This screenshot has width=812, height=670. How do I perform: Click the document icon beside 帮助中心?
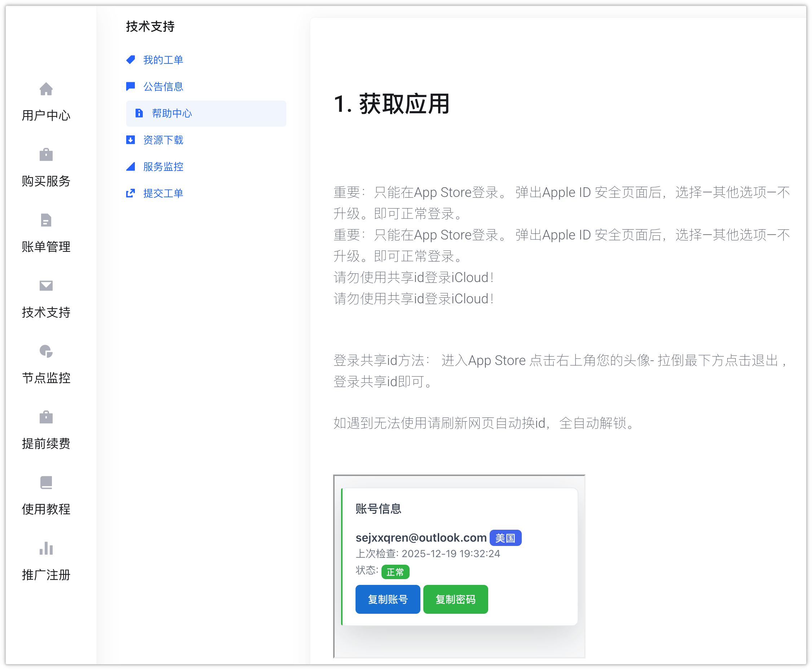(x=139, y=113)
